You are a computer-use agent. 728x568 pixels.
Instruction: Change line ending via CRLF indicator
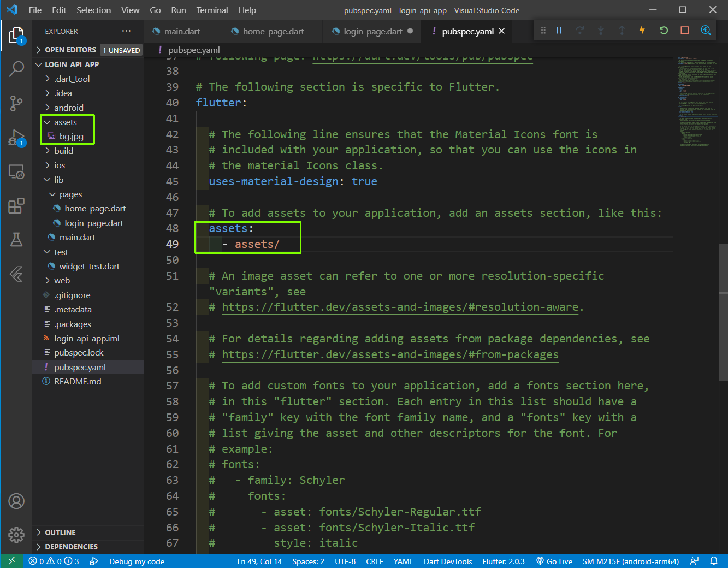(x=375, y=561)
